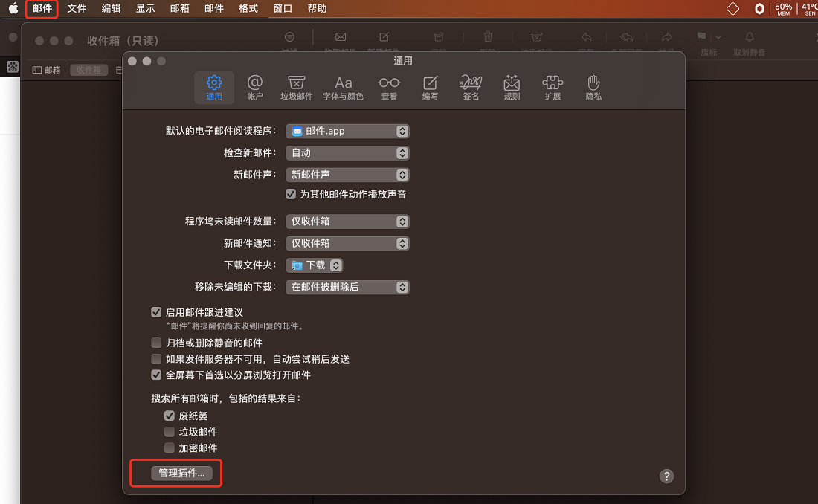The height and width of the screenshot is (504, 818).
Task: Enable 归档或删除静音的邮件 checkbox
Action: click(x=156, y=343)
